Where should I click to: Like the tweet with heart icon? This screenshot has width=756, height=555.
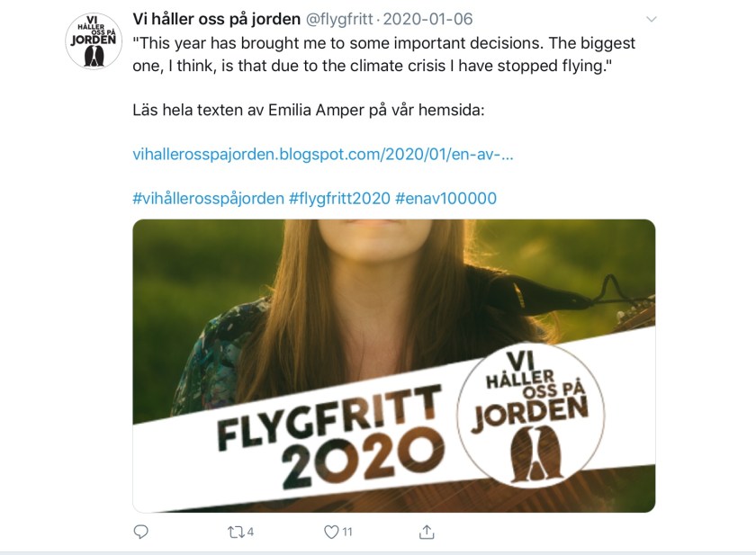[x=331, y=532]
